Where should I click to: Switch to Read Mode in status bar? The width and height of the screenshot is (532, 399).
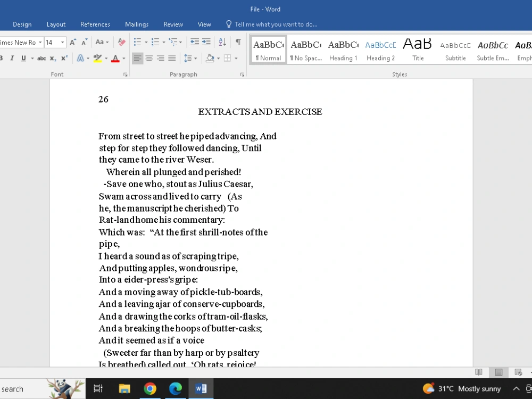click(x=478, y=372)
